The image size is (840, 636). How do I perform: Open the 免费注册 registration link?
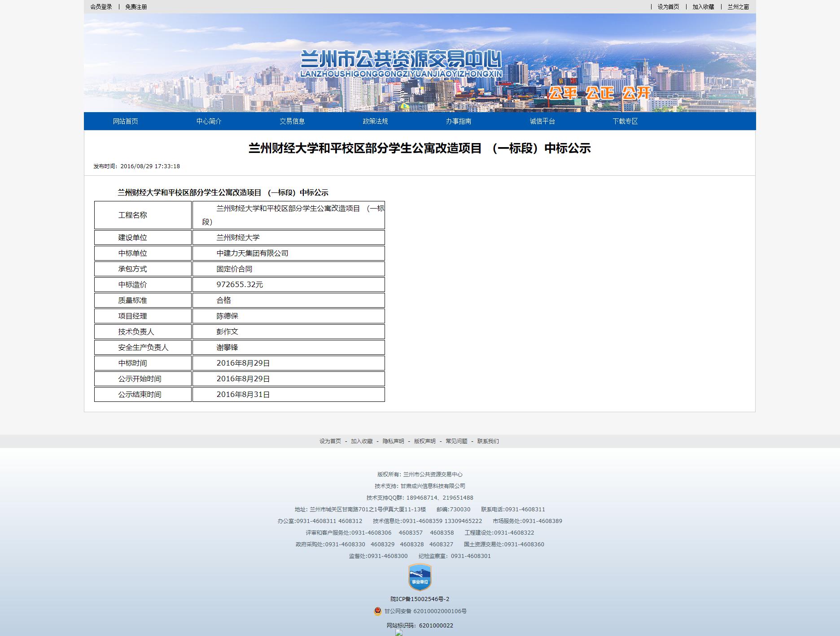[136, 7]
